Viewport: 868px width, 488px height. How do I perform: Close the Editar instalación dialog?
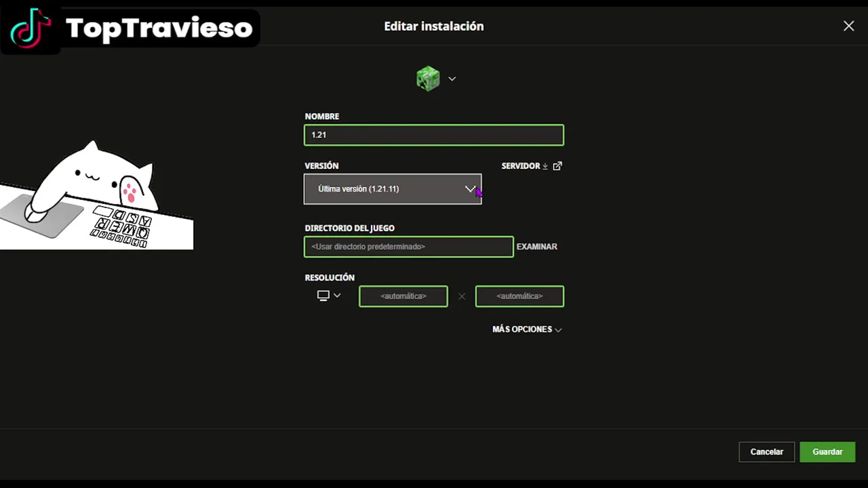pyautogui.click(x=849, y=26)
